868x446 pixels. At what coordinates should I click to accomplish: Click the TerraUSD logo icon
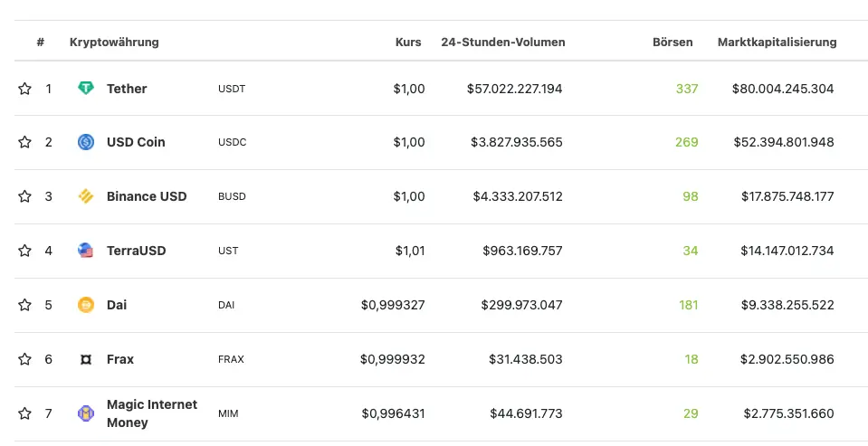(86, 251)
